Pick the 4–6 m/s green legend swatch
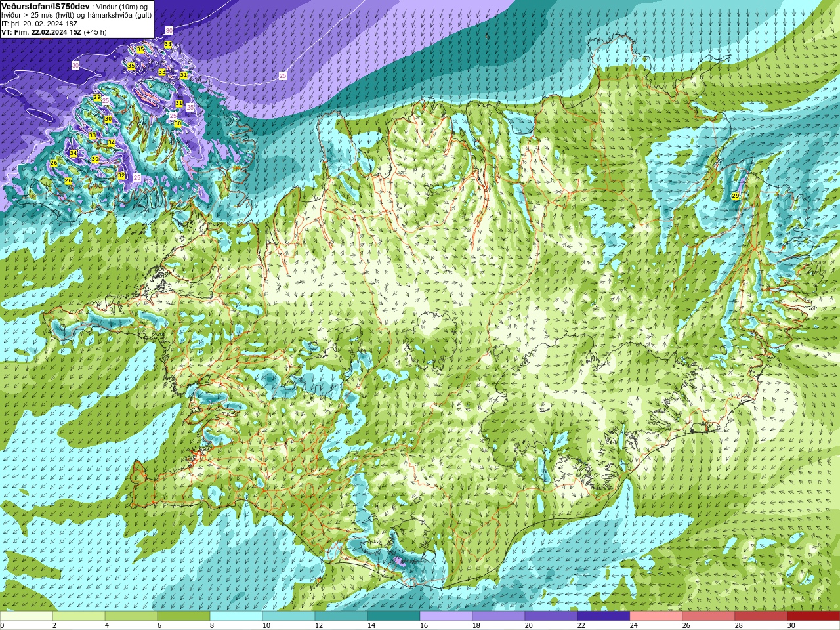The image size is (840, 630). (x=131, y=616)
